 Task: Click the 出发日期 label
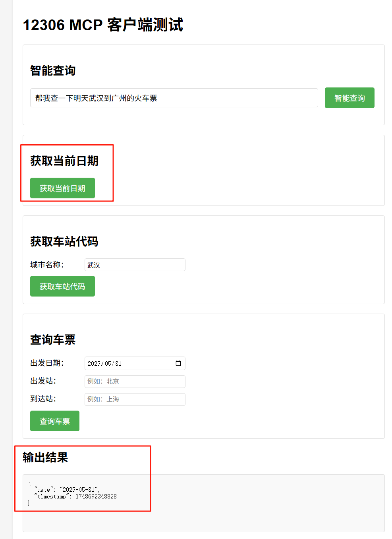(47, 363)
